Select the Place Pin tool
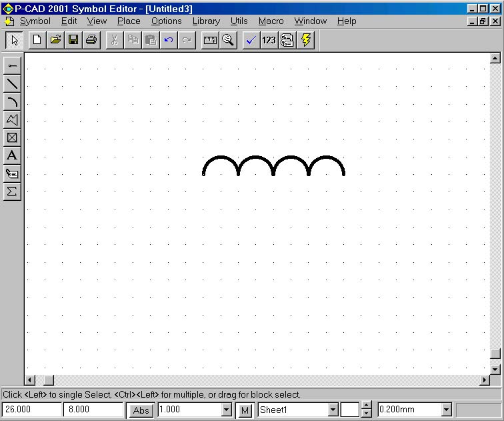This screenshot has height=421, width=504. click(x=12, y=66)
